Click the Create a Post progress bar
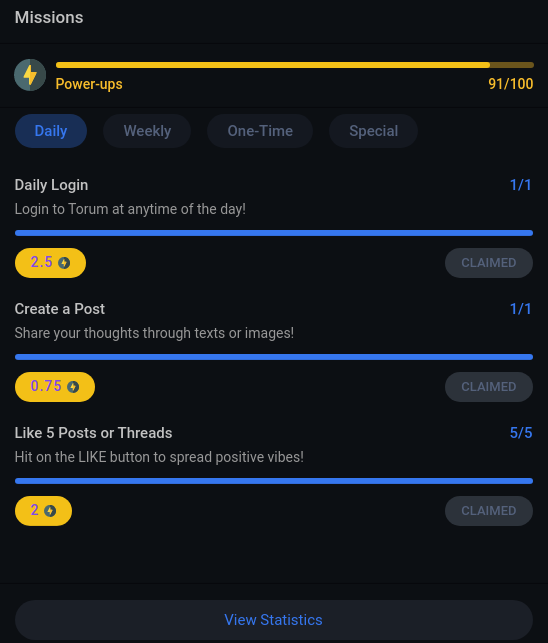This screenshot has height=643, width=548. coord(274,357)
